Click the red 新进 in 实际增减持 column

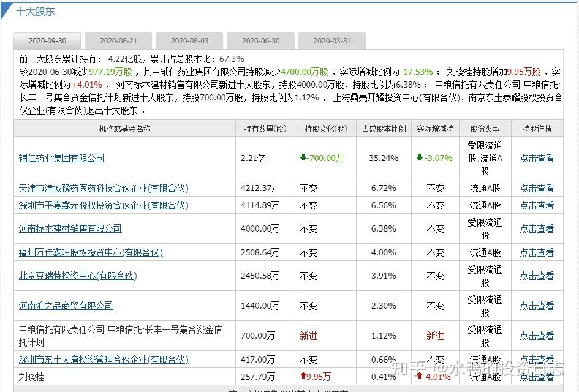[x=435, y=336]
